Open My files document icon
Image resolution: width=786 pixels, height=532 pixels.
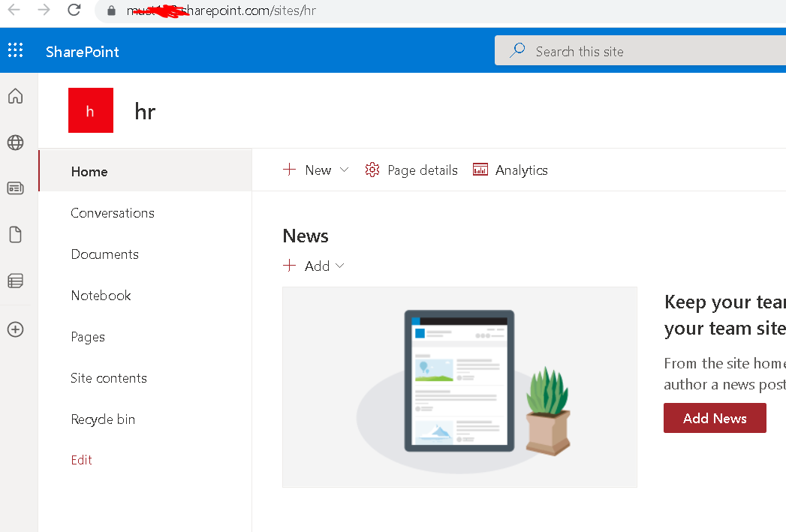16,234
